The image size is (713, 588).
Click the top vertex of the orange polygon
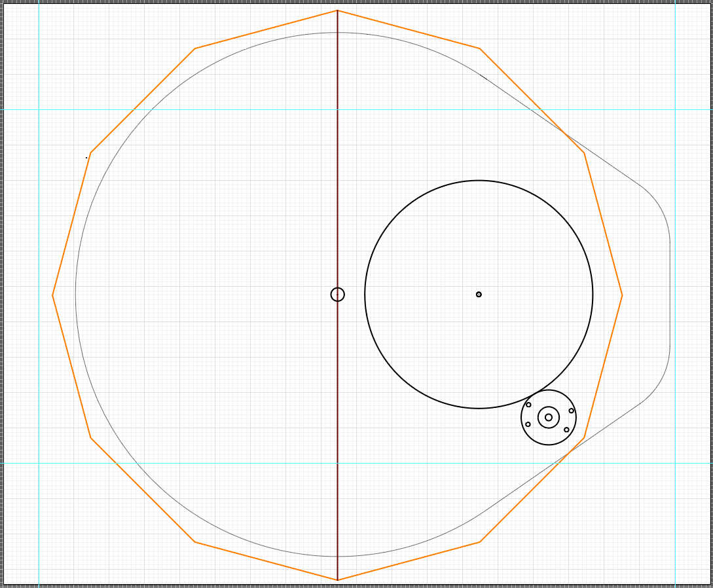(336, 10)
